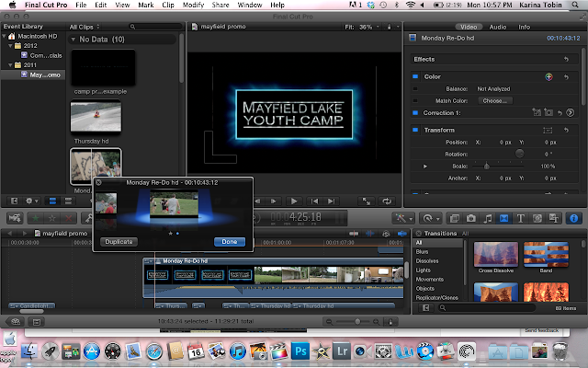This screenshot has height=368, width=588.
Task: Toggle the Transitions browser icon
Action: coord(504,218)
